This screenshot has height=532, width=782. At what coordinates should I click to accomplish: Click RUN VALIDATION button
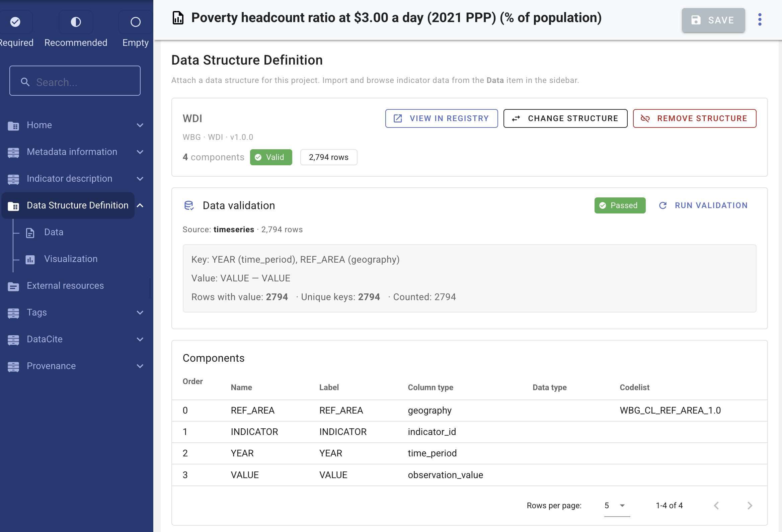(703, 205)
